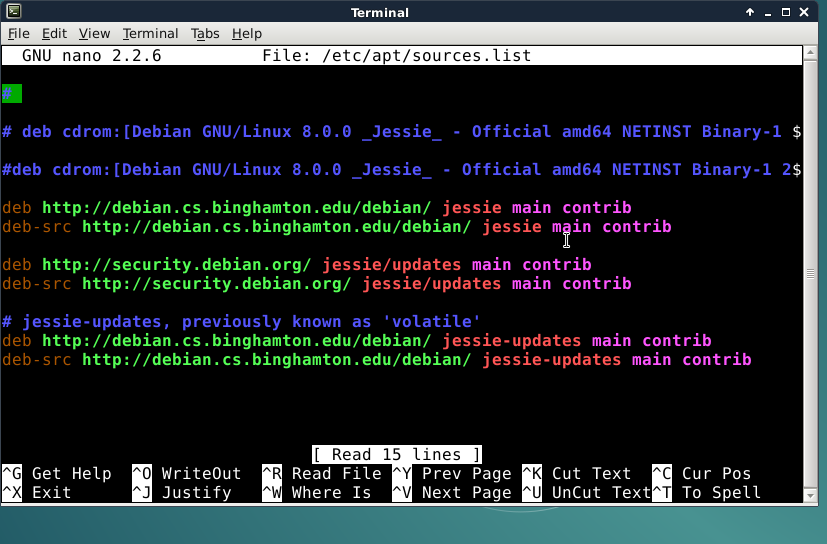Click the 'Read 15 lines' status message

tap(397, 455)
